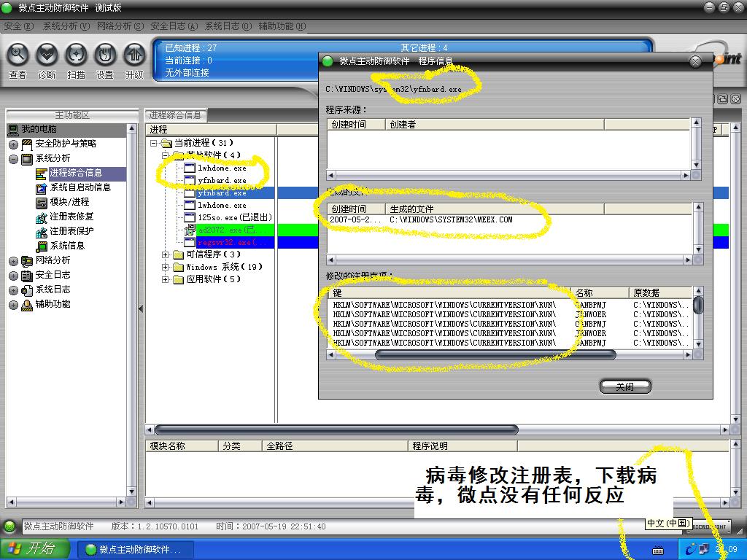This screenshot has height=560, width=747.
Task: Expand the Windows 系统 (19) tree node
Action: [x=166, y=267]
